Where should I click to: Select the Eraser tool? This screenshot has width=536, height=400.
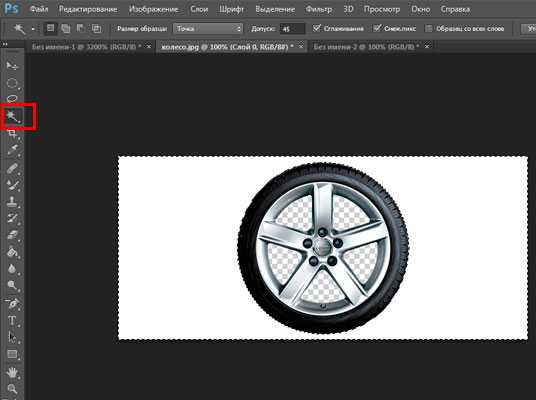coord(12,235)
